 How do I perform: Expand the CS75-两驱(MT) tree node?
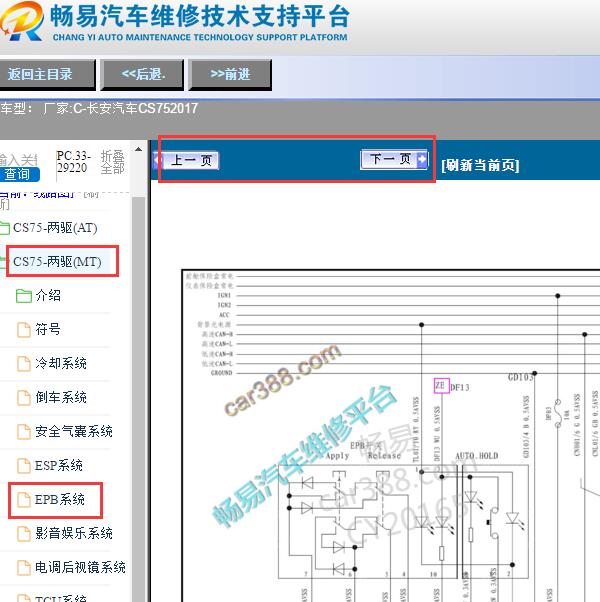click(x=64, y=262)
